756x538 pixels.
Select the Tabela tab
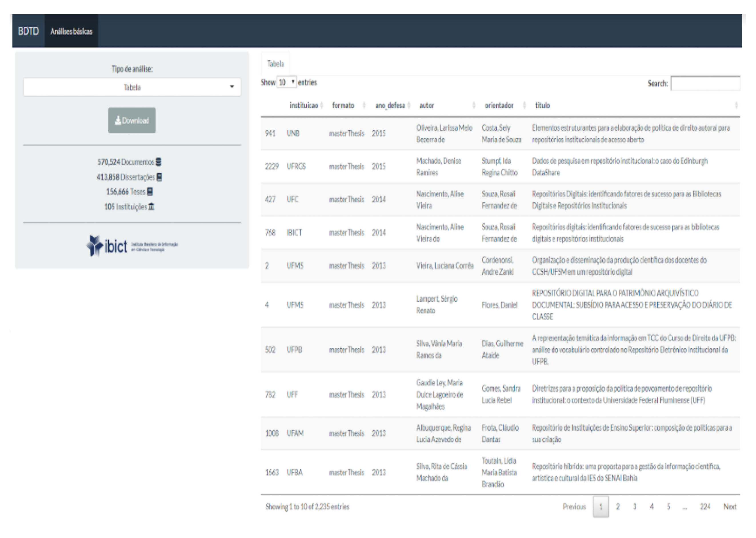pyautogui.click(x=275, y=64)
